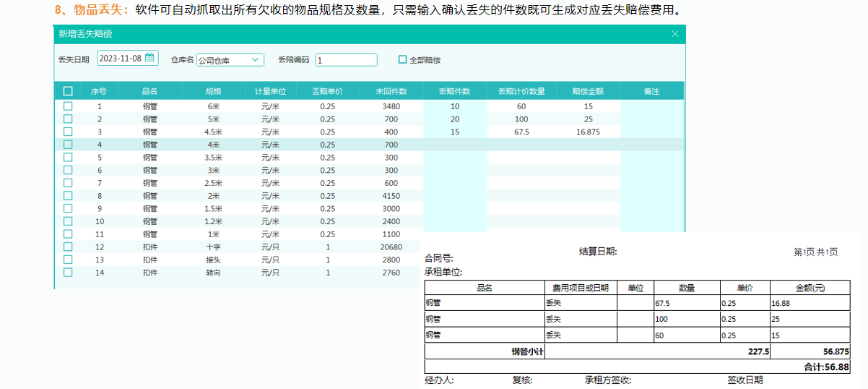Click the 接头 specification cell

(213, 260)
